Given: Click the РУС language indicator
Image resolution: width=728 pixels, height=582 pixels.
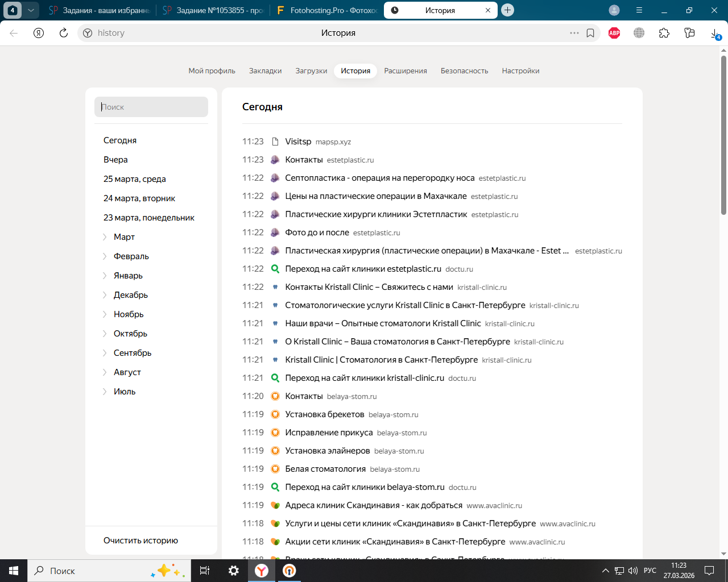Looking at the screenshot, I should [650, 571].
